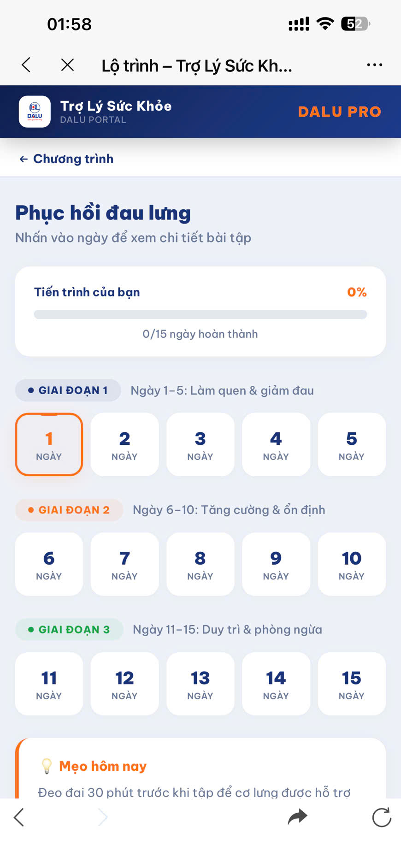Tap the 0/15 ngày hoàn thành text
Image resolution: width=401 pixels, height=868 pixels.
tap(200, 334)
